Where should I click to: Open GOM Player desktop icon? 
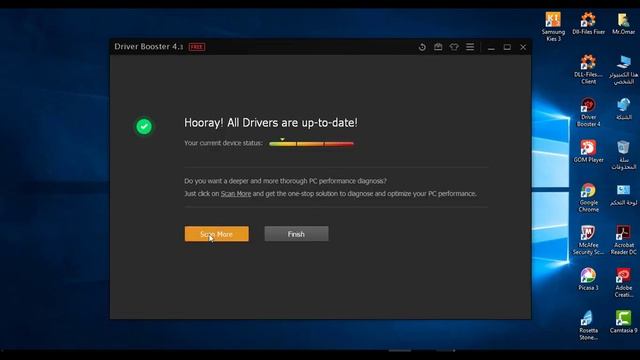[588, 151]
